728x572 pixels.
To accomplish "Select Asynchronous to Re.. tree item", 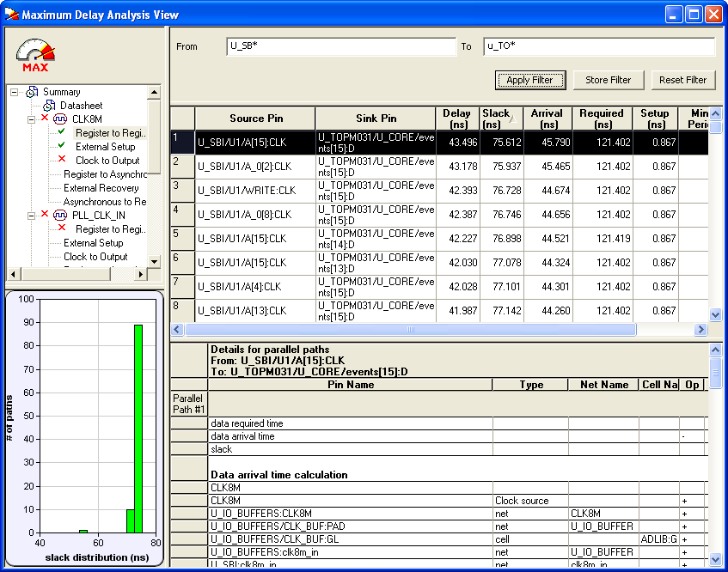I will click(105, 202).
